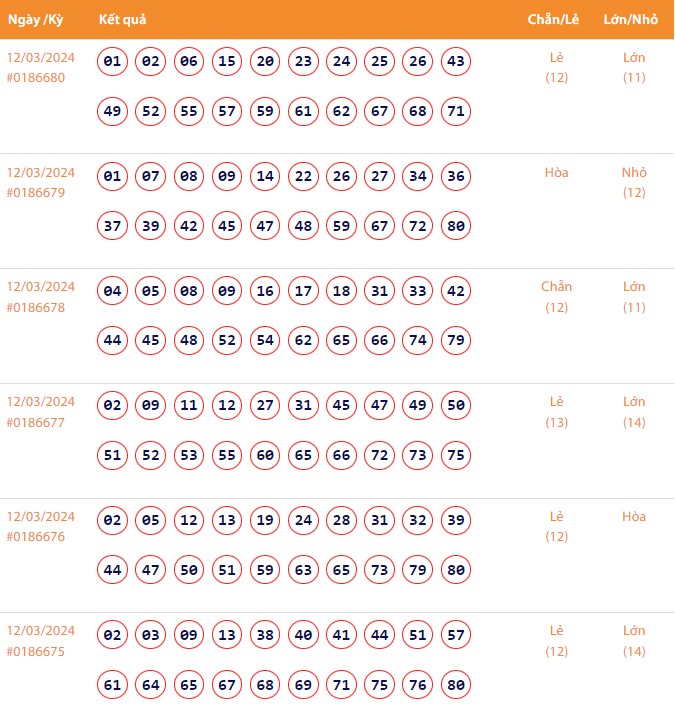Select the "Kết quả" column header
This screenshot has height=716, width=675.
(124, 20)
